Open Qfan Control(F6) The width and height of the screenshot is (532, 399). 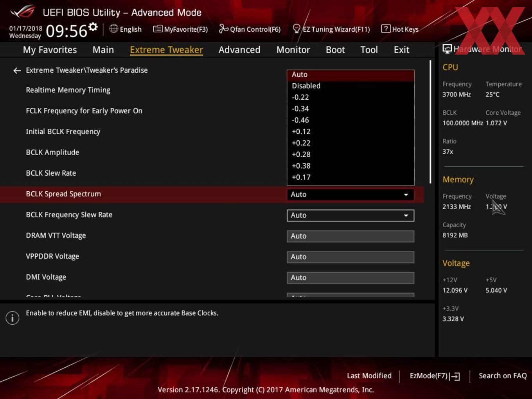[250, 29]
